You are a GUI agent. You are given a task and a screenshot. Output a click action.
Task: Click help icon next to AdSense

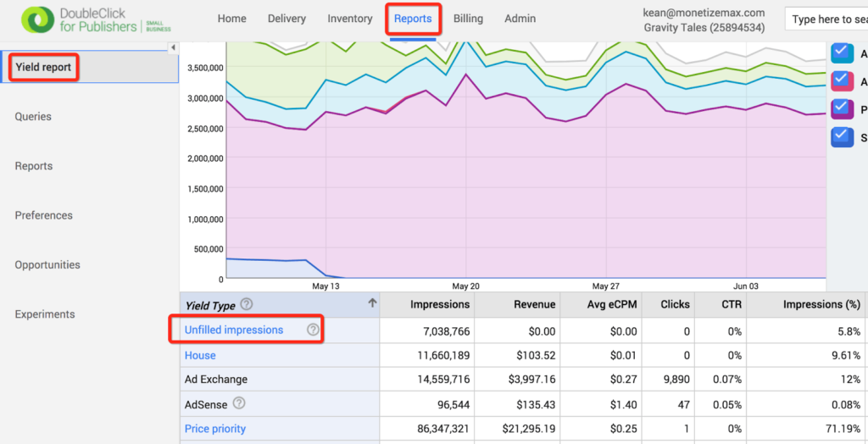pyautogui.click(x=238, y=403)
